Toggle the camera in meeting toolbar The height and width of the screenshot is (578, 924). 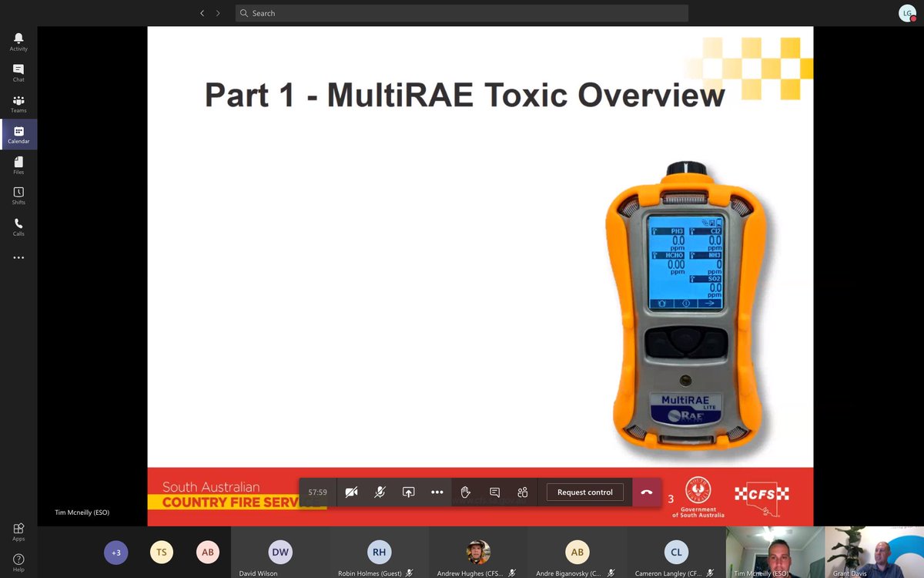[351, 492]
